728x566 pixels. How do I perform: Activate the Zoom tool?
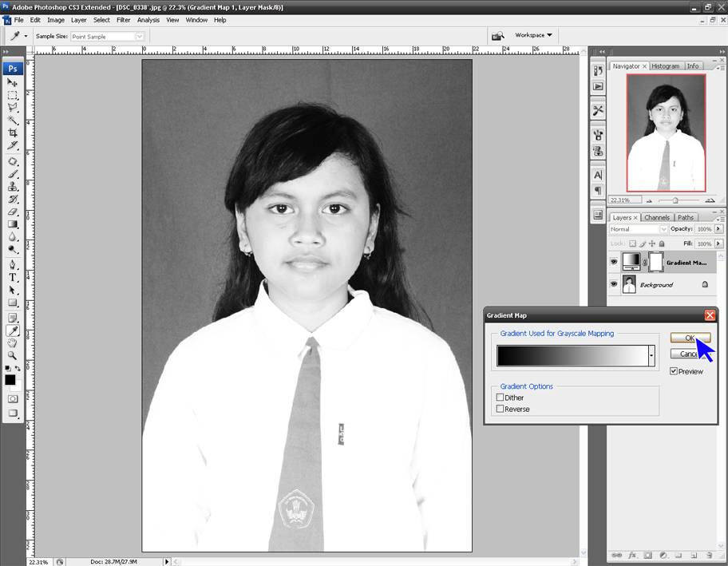[x=13, y=354]
